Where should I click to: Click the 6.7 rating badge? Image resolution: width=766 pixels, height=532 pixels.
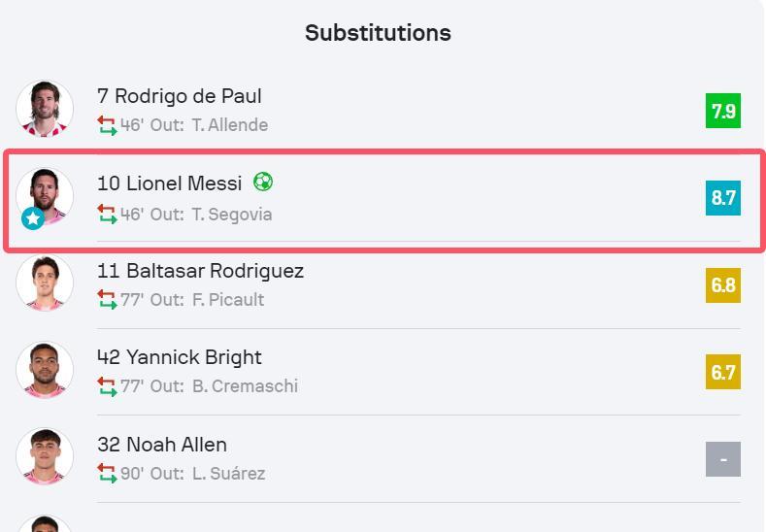point(723,372)
